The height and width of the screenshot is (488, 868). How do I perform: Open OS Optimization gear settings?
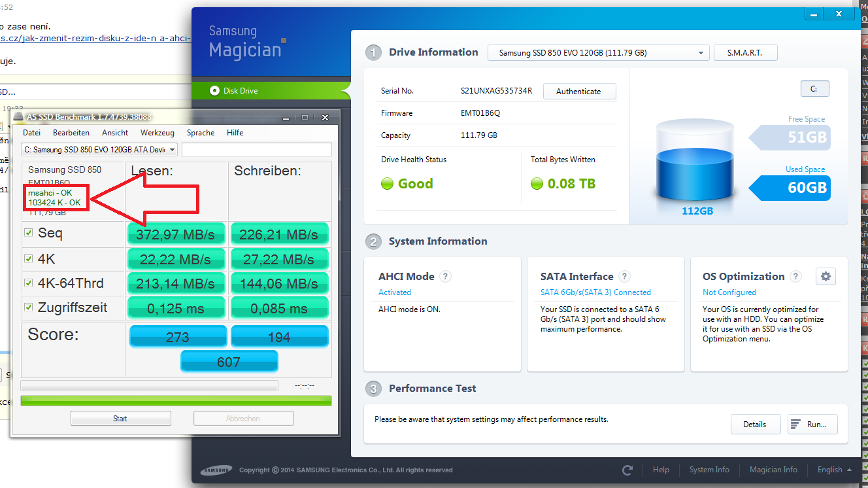[x=826, y=277]
